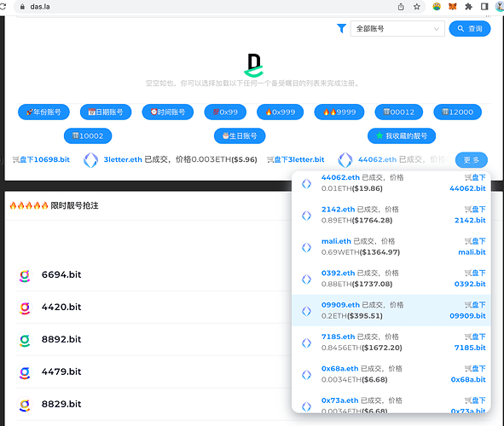
Task: Open 0392.eth sale entry
Action: click(x=339, y=273)
